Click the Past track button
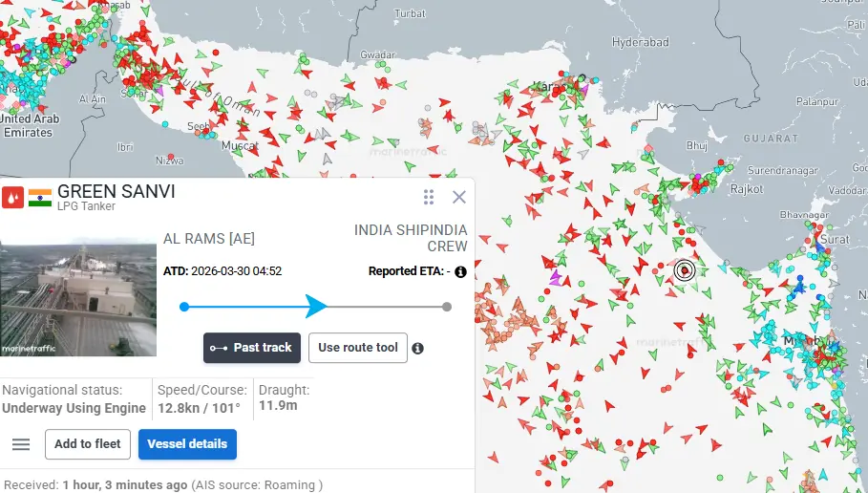The height and width of the screenshot is (493, 868). tap(252, 348)
